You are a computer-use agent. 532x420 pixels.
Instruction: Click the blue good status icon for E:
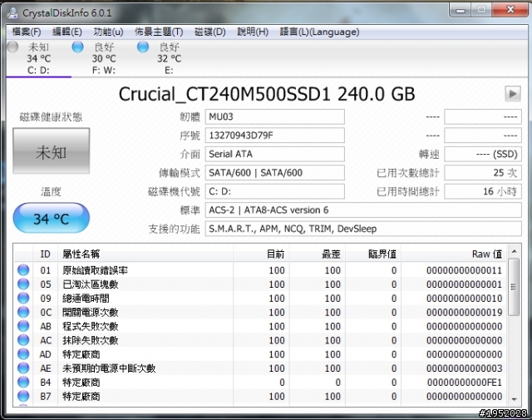(x=143, y=47)
